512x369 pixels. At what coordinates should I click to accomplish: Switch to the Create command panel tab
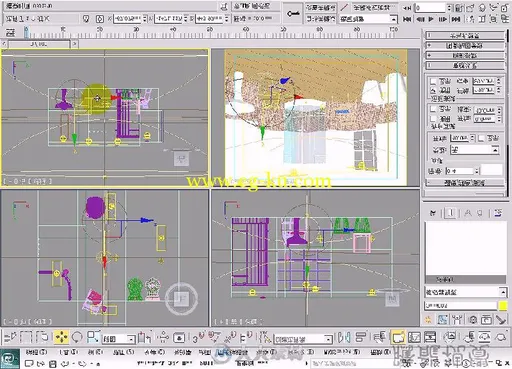(428, 320)
